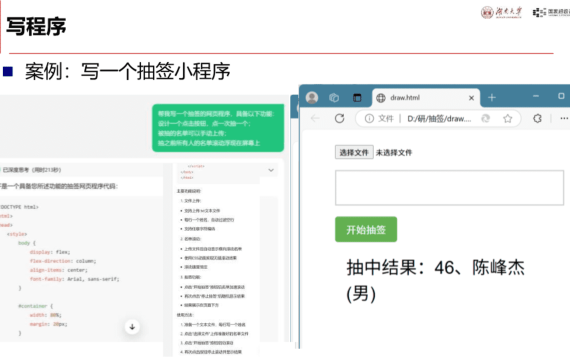Image resolution: width=570 pixels, height=360 pixels.
Task: Click the 选择文件 button
Action: [x=354, y=152]
